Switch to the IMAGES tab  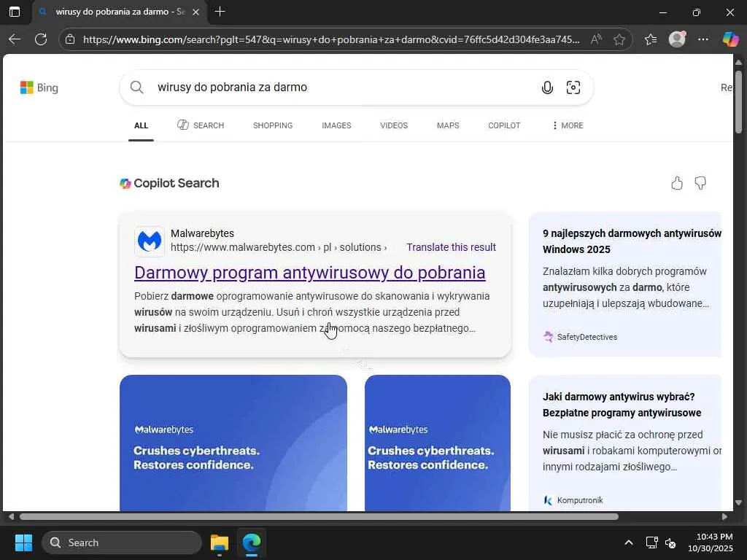tap(336, 125)
